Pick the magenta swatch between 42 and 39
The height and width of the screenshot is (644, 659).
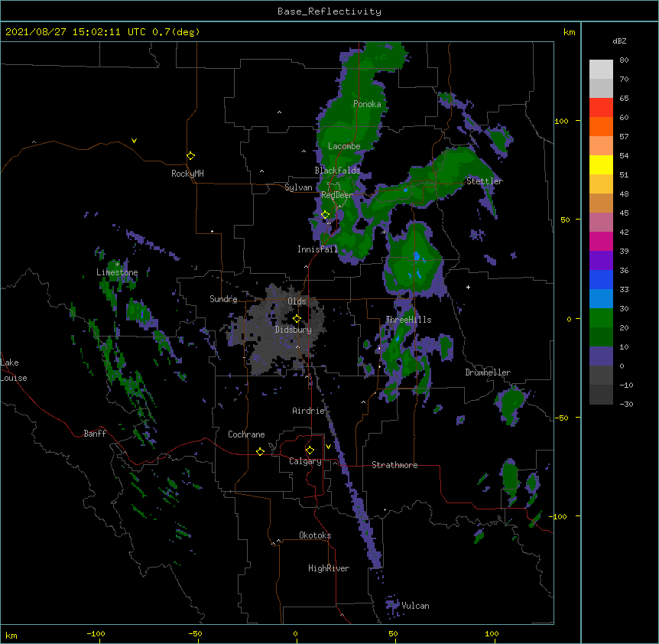click(601, 241)
